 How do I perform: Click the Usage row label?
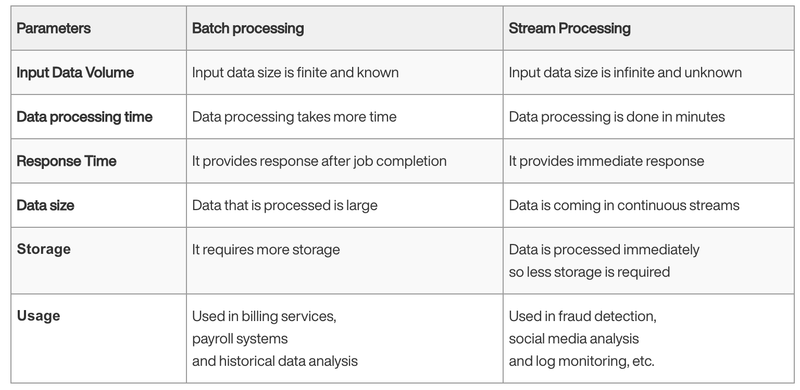38,315
